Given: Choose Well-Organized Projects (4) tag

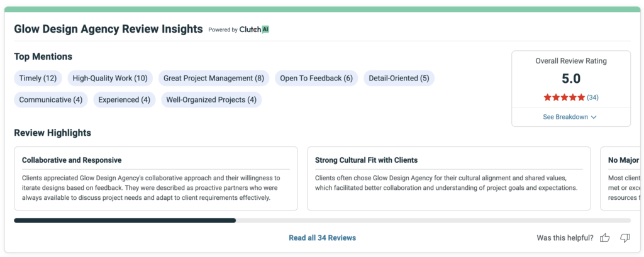Looking at the screenshot, I should click(211, 100).
